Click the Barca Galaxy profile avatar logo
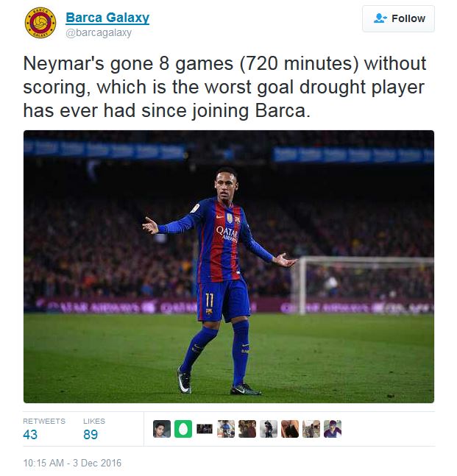 pyautogui.click(x=40, y=23)
